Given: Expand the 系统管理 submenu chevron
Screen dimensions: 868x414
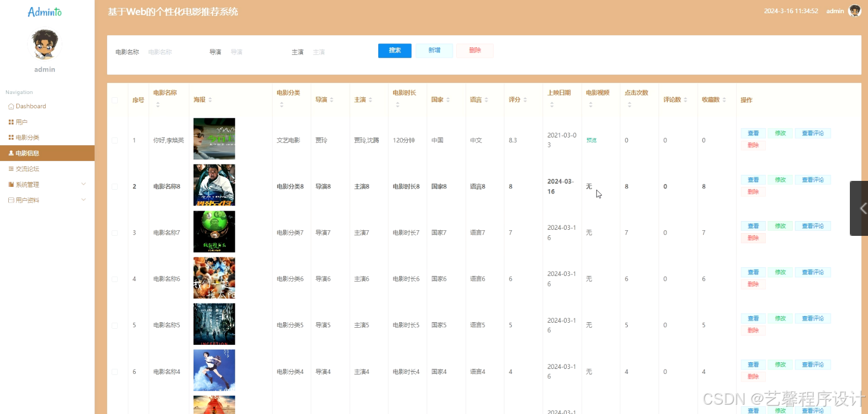Looking at the screenshot, I should pos(84,184).
